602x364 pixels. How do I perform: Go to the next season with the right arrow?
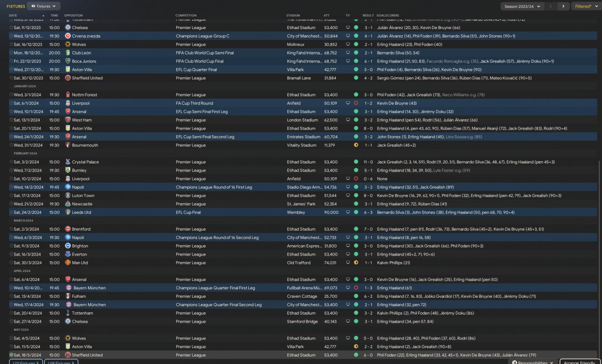[563, 6]
